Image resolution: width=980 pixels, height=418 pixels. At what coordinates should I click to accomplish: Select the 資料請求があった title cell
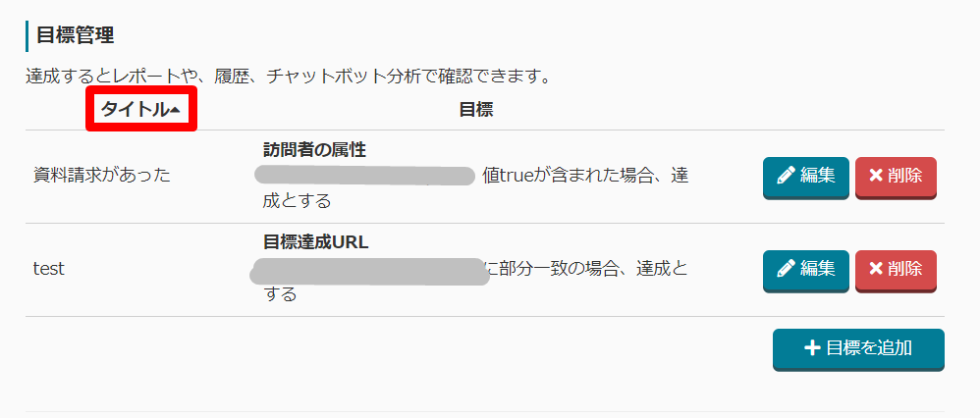pyautogui.click(x=102, y=176)
